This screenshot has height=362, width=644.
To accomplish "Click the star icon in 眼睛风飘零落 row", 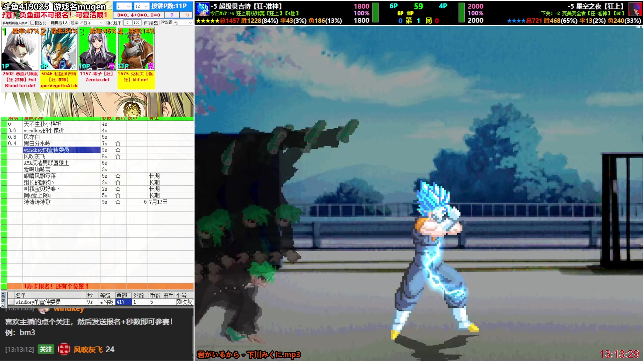I will click(x=118, y=176).
